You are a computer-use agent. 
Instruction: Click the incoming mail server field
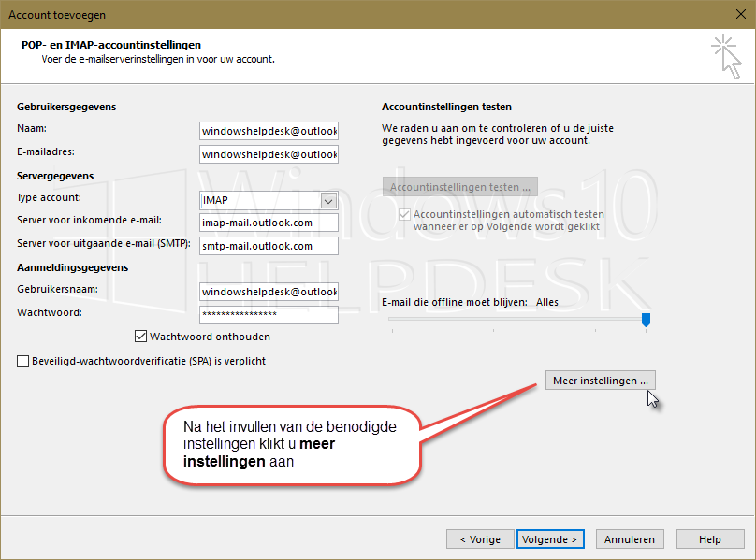(269, 223)
